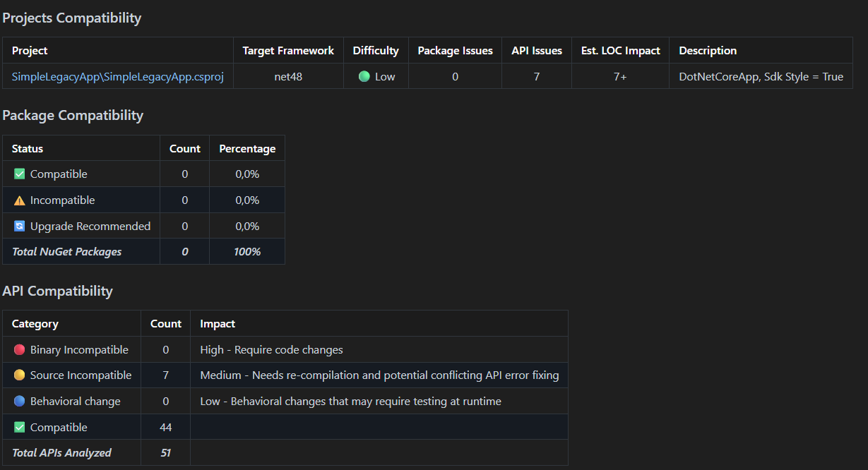Screen dimensions: 868x470
Task: Click the green checkmark icon beside Compatible in API Compatibility
Action: coord(20,428)
